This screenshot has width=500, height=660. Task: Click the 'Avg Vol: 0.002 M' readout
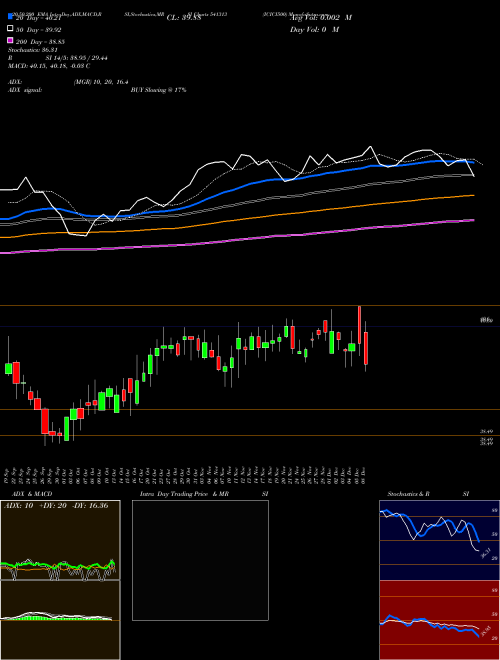click(321, 18)
